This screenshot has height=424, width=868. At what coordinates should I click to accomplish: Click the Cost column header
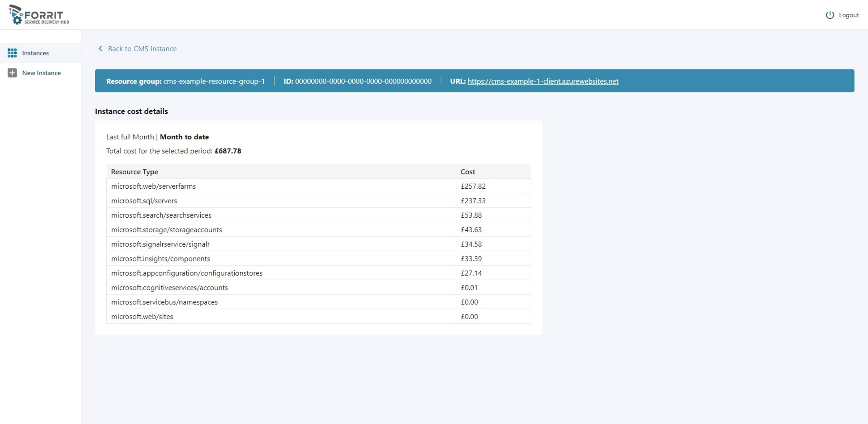pos(467,172)
